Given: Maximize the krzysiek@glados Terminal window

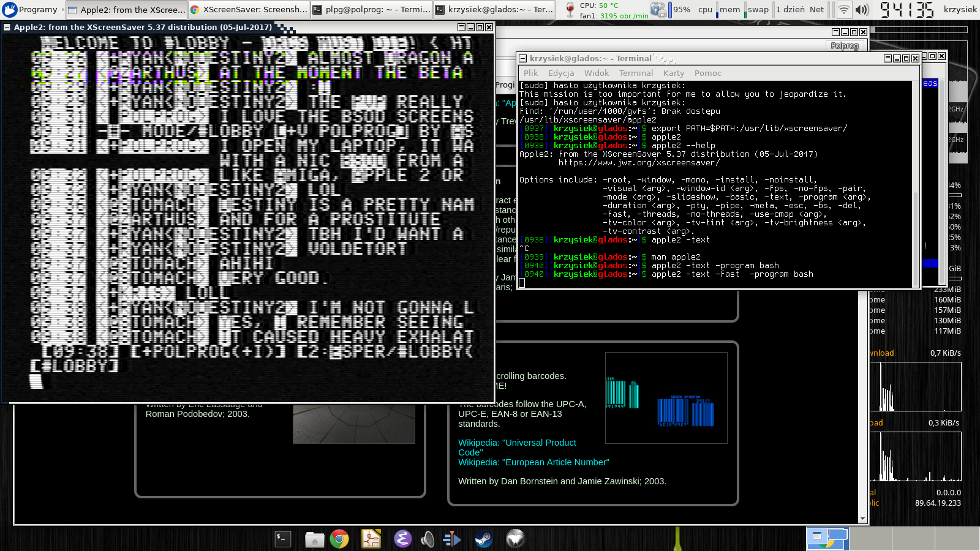Looking at the screenshot, I should coord(906,58).
